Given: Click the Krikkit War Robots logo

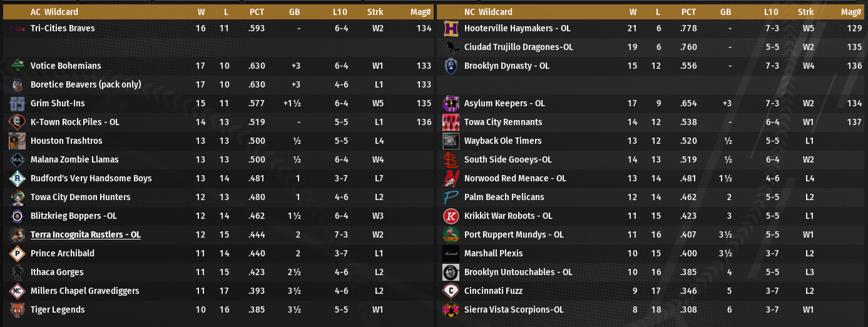Looking at the screenshot, I should click(x=451, y=216).
